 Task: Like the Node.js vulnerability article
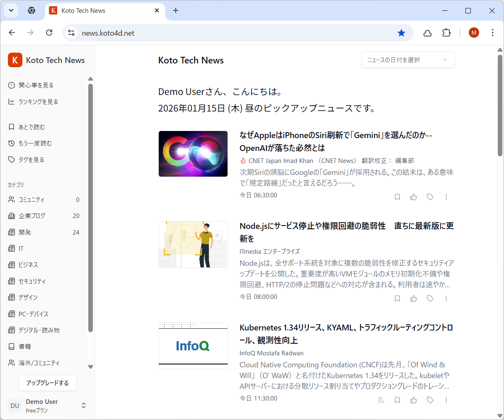[x=414, y=299]
